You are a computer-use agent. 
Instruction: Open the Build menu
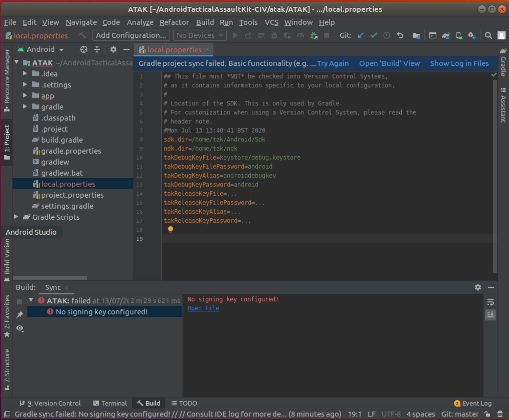tap(205, 22)
